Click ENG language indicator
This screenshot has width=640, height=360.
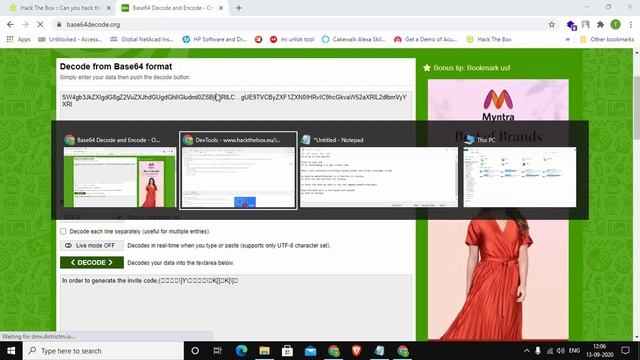click(x=574, y=351)
